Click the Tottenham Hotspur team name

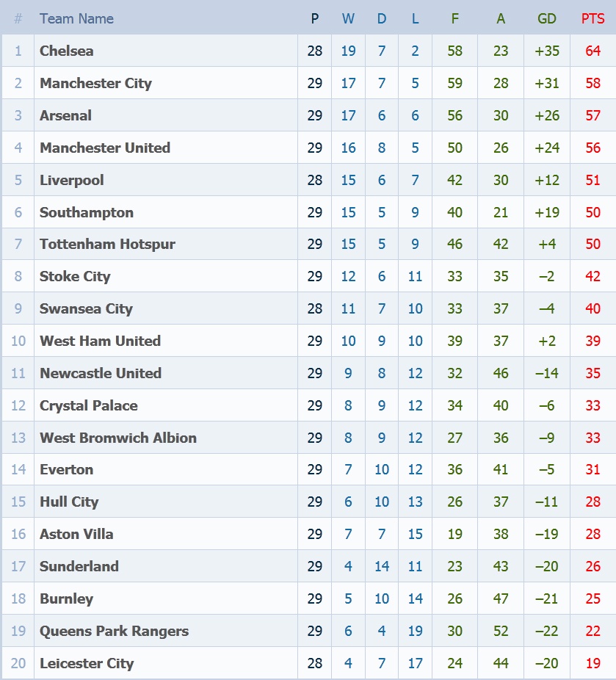[x=107, y=244]
